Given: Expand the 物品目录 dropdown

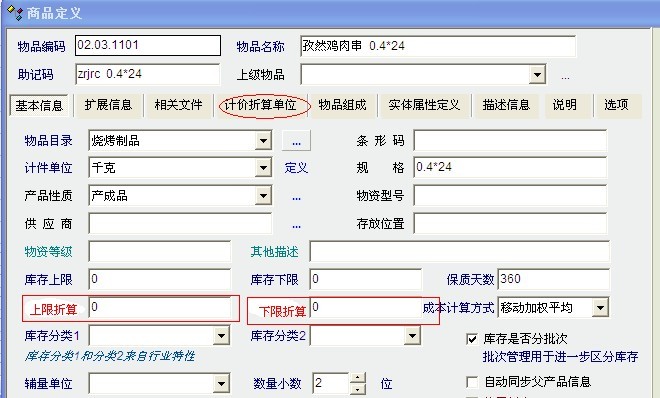Looking at the screenshot, I should pos(263,141).
